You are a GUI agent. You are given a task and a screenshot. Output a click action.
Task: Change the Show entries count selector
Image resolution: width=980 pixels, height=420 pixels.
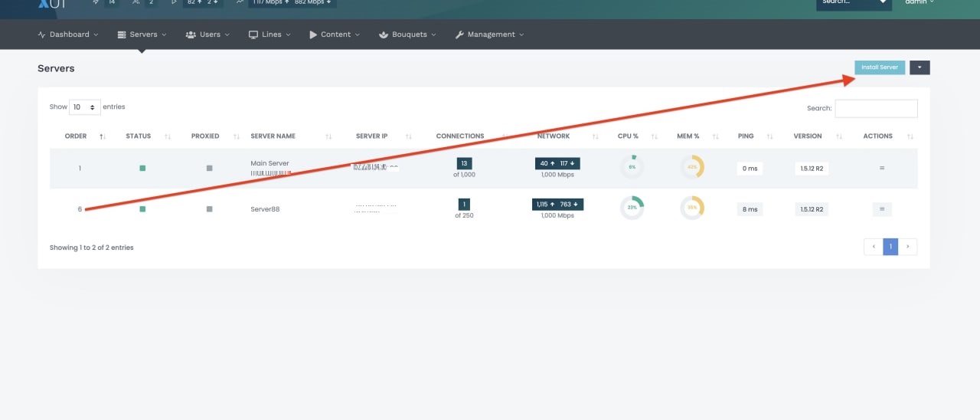85,107
